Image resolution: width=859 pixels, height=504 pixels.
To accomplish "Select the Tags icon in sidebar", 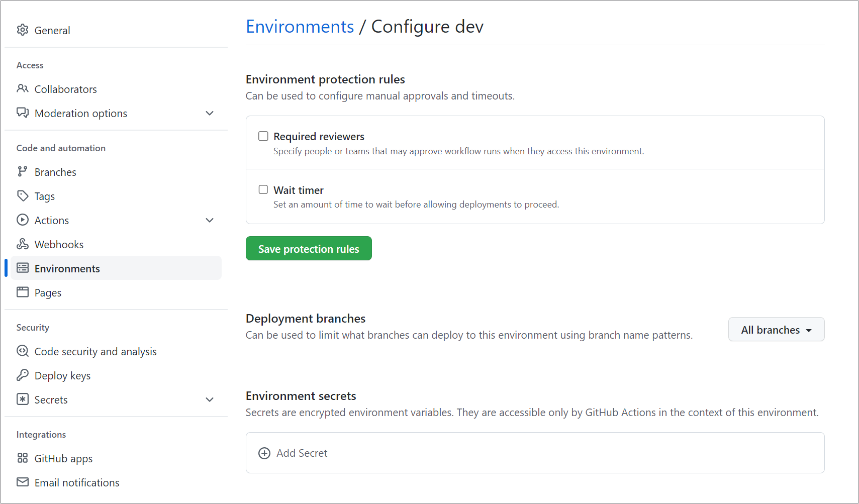I will tap(23, 195).
